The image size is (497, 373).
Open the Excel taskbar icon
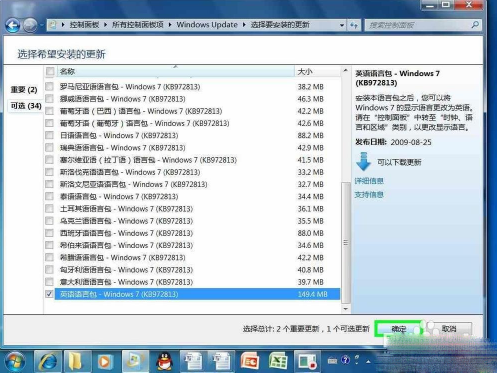278,361
